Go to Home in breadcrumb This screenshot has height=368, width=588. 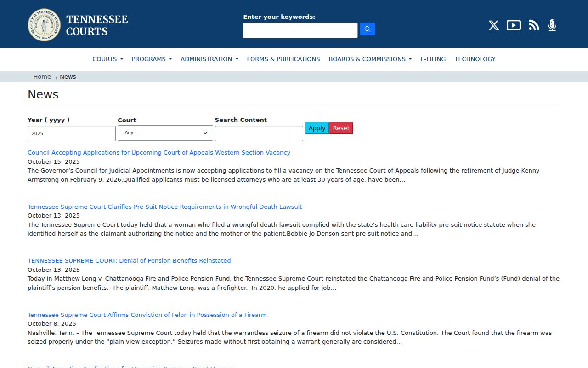coord(42,76)
